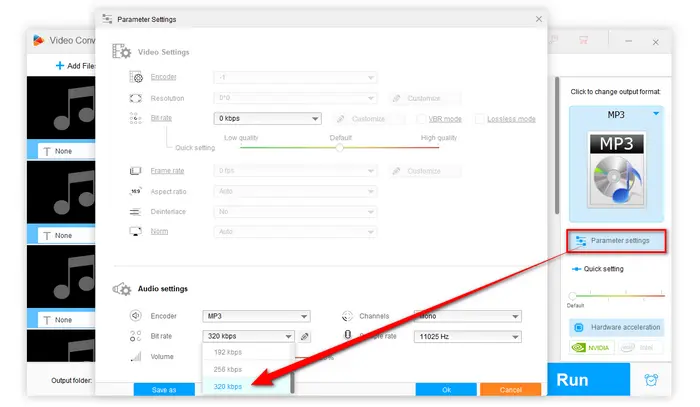Click the video Bit rate Customize button
The image size is (700, 407).
[x=369, y=119]
